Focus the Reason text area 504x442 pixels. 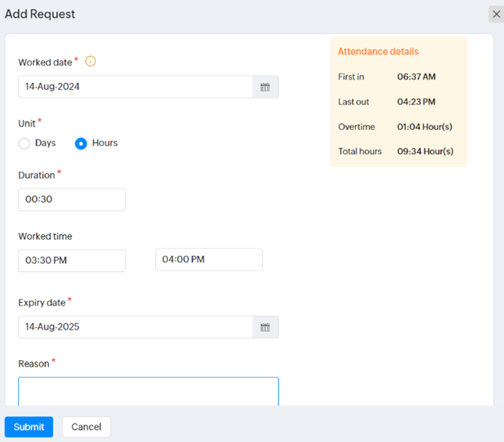tap(148, 391)
